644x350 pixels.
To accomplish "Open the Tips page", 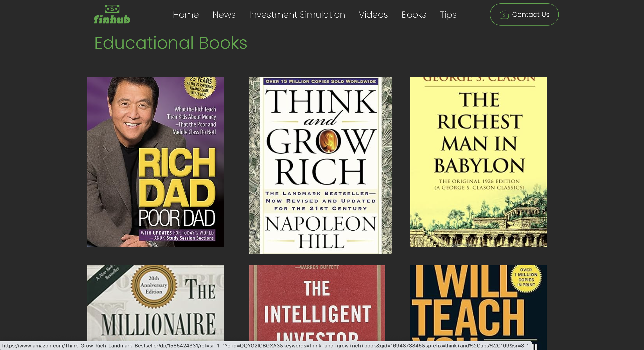I will coord(448,14).
